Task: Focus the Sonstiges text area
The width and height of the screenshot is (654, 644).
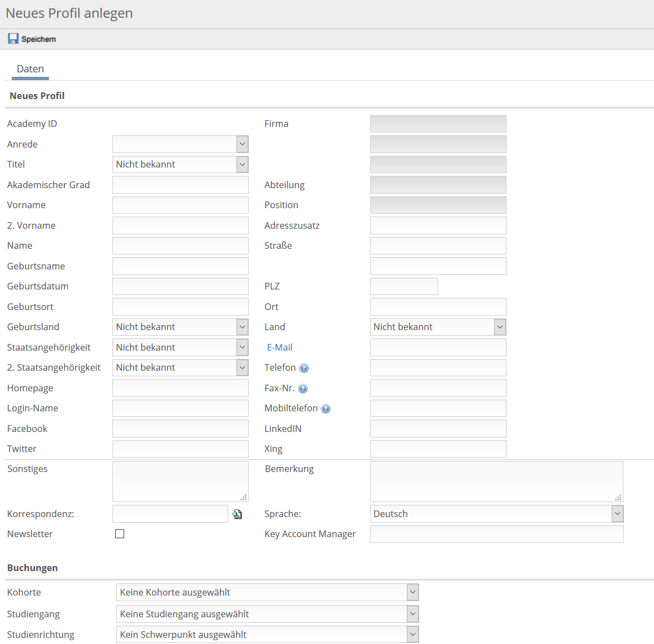Action: point(180,481)
